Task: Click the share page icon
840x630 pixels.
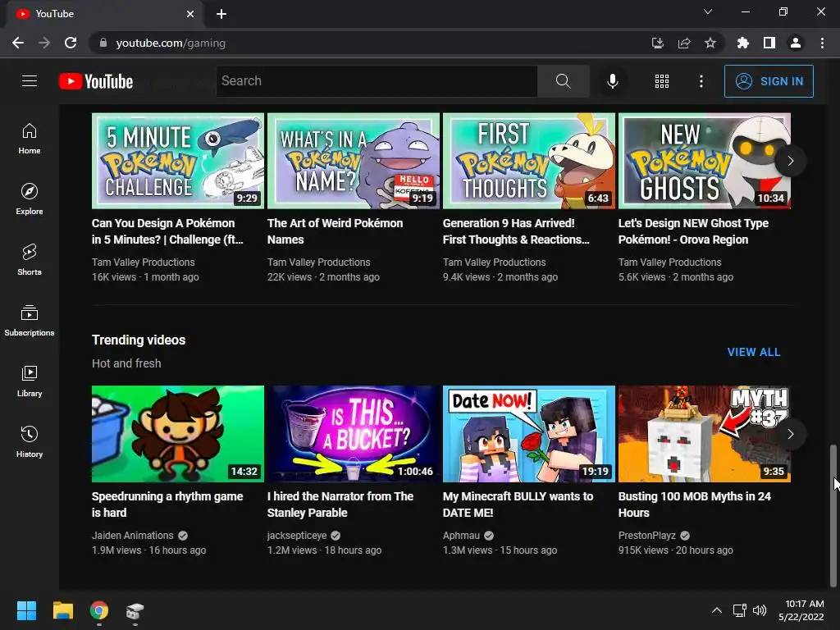Action: tap(684, 43)
